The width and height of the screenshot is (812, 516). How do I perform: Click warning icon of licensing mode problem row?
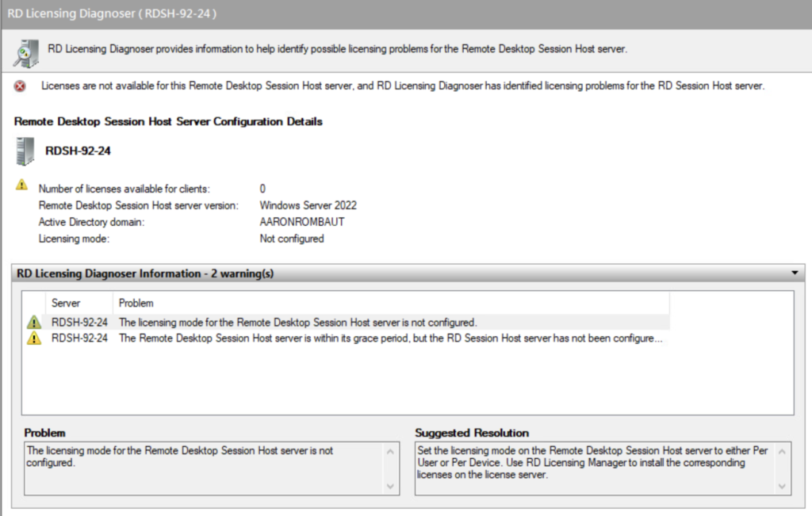[34, 323]
